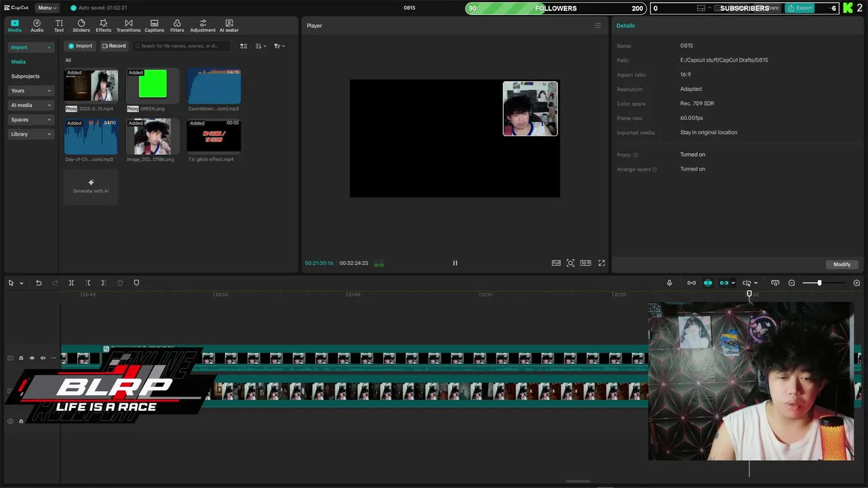868x488 pixels.
Task: Open more options for top video track
Action: 54,358
